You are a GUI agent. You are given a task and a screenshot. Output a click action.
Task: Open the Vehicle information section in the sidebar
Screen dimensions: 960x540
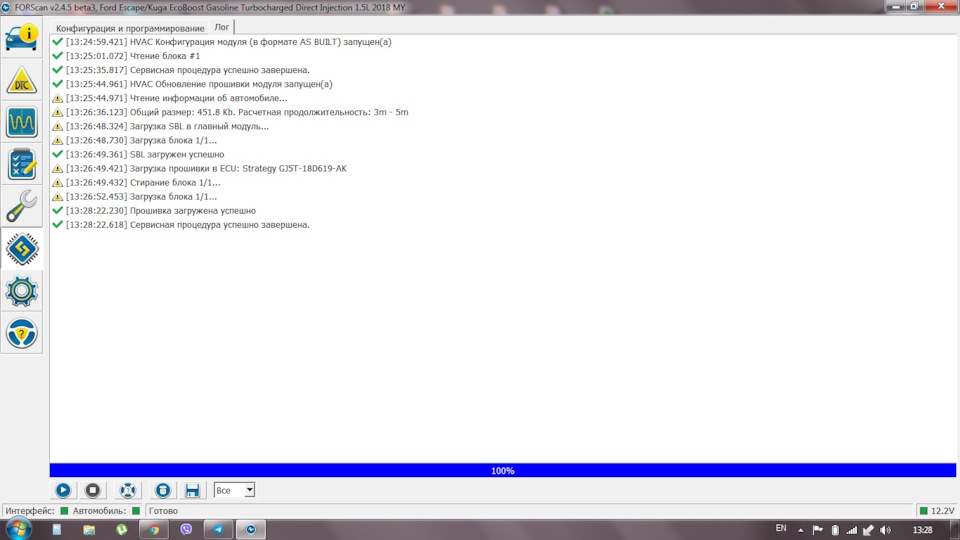[x=21, y=37]
